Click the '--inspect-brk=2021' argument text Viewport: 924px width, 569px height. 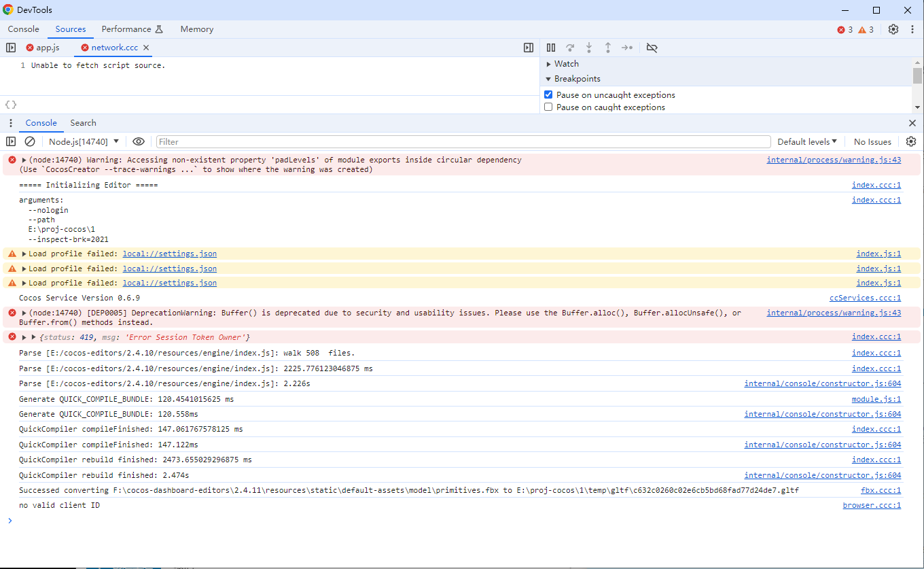tap(69, 239)
